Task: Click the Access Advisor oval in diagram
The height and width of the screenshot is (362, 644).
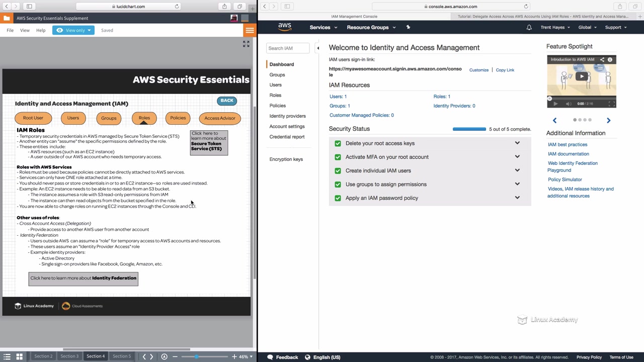Action: pos(220,118)
